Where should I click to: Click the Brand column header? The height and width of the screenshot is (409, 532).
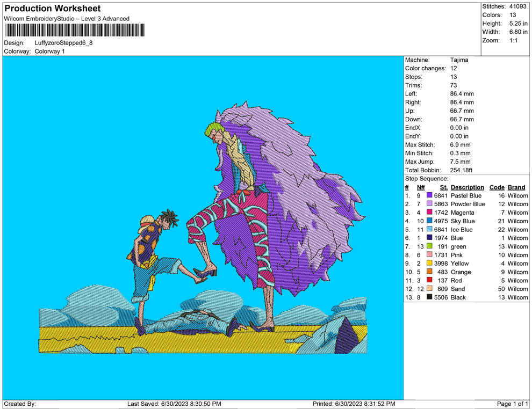[x=516, y=187]
